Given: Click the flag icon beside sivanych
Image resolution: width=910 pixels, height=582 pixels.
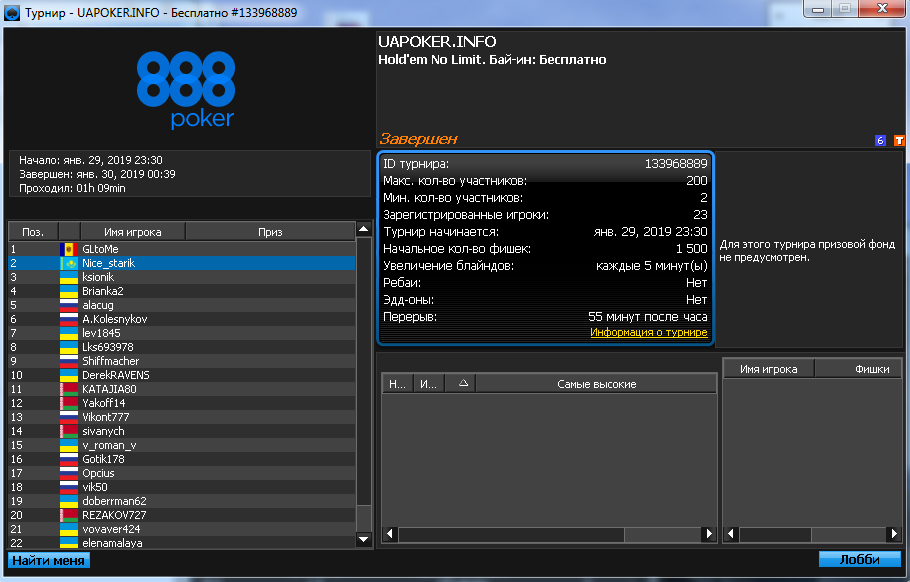Looking at the screenshot, I should click(69, 431).
